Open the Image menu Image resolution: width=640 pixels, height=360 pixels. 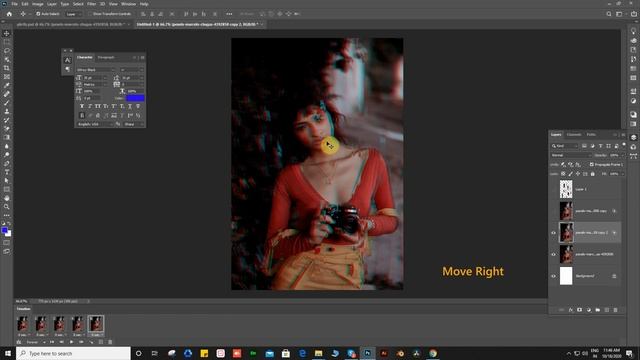(x=38, y=4)
